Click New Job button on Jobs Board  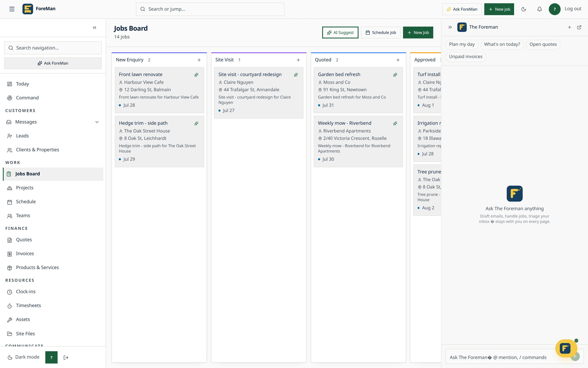tap(418, 33)
